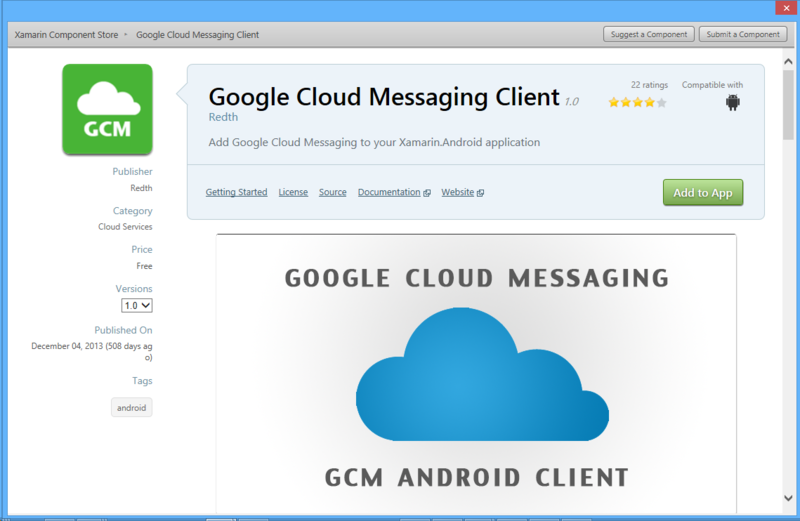Click the star rating display
The height and width of the screenshot is (521, 800).
pos(637,103)
